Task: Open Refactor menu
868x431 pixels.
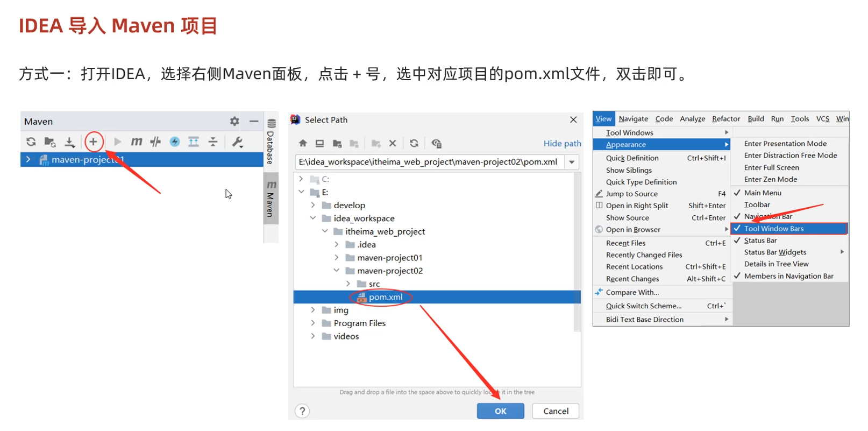Action: tap(726, 118)
